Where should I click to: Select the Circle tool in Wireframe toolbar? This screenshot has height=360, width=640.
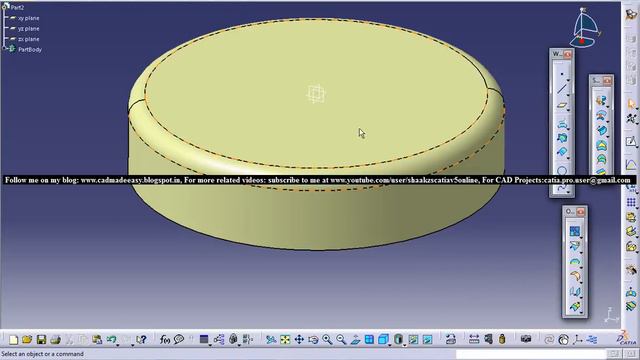pyautogui.click(x=562, y=170)
